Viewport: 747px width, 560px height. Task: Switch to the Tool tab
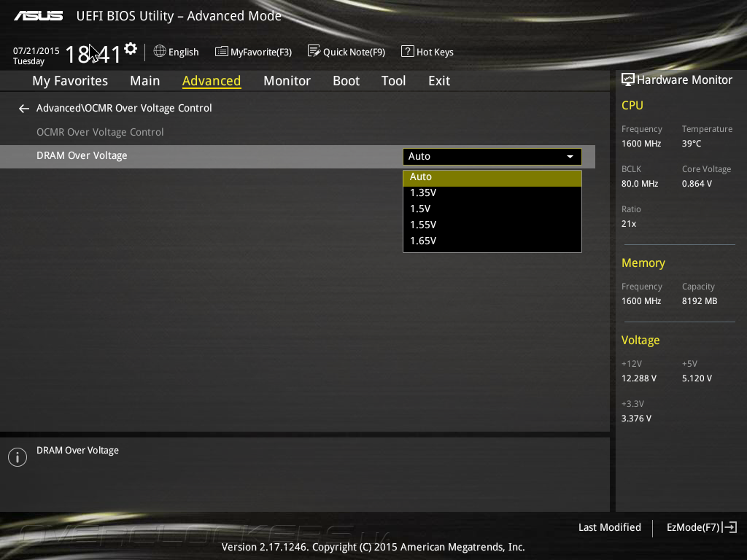(x=393, y=81)
